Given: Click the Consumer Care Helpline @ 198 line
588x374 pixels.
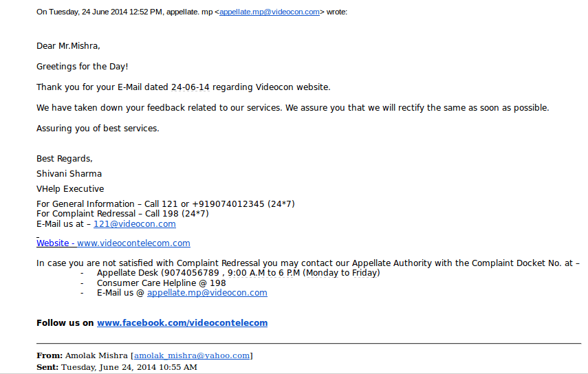Looking at the screenshot, I should [161, 283].
